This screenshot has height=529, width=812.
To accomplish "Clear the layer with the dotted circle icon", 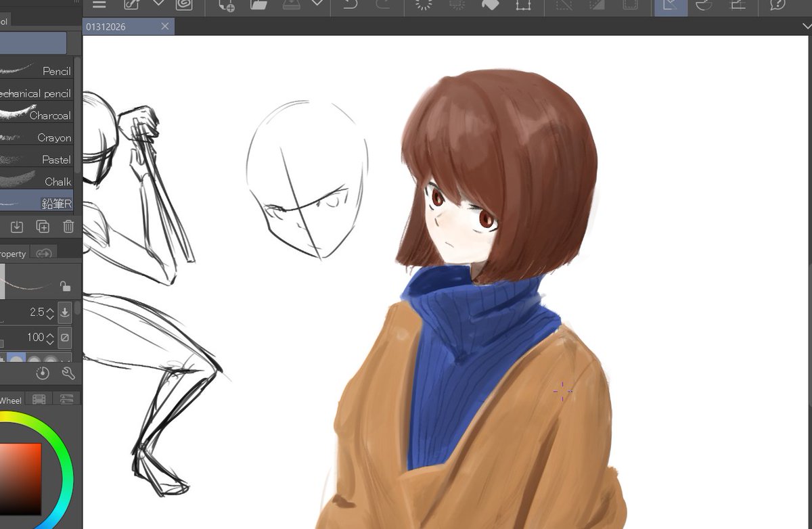I will [x=424, y=3].
